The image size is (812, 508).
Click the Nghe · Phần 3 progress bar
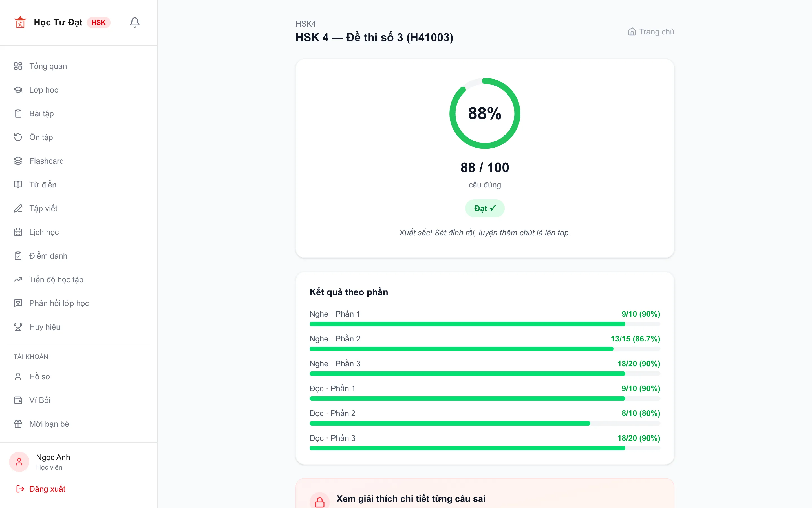click(485, 374)
